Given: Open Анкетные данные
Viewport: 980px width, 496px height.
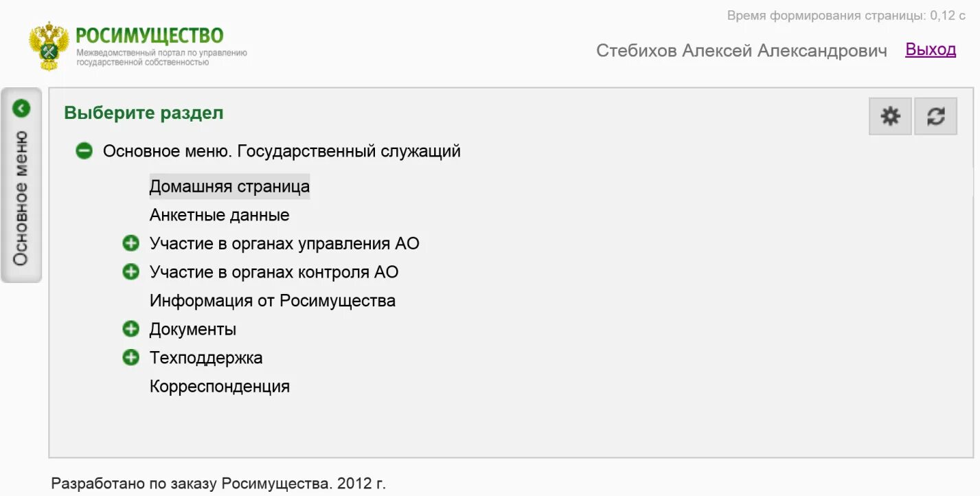Looking at the screenshot, I should [219, 215].
